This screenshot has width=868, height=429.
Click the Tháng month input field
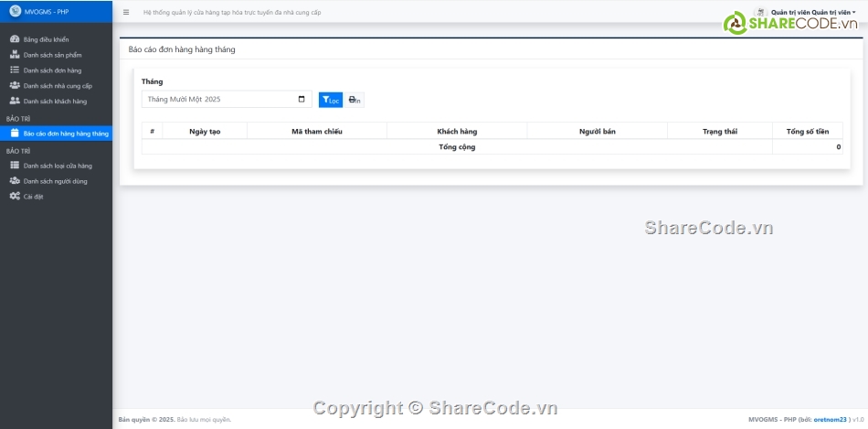pos(219,99)
